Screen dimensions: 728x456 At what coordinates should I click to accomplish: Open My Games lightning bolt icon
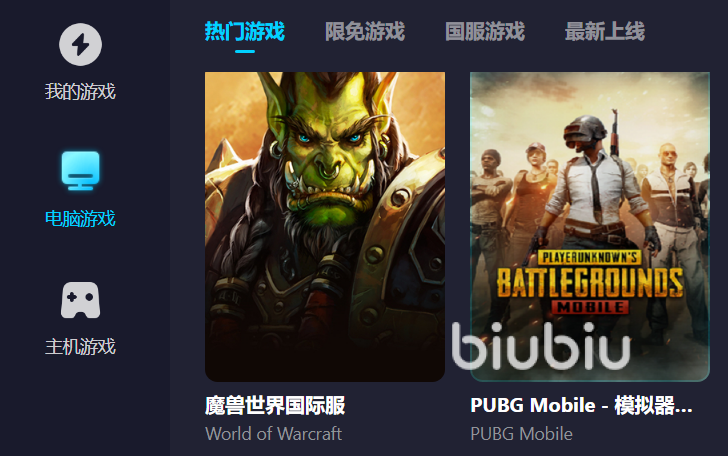80,45
